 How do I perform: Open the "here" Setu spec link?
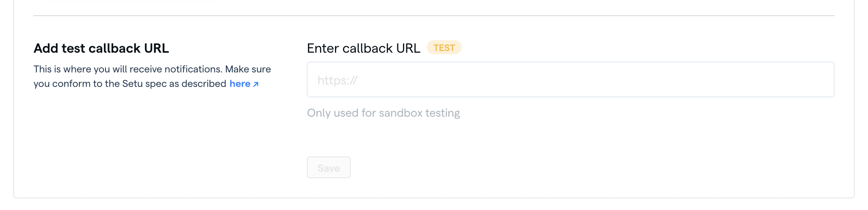pyautogui.click(x=240, y=84)
